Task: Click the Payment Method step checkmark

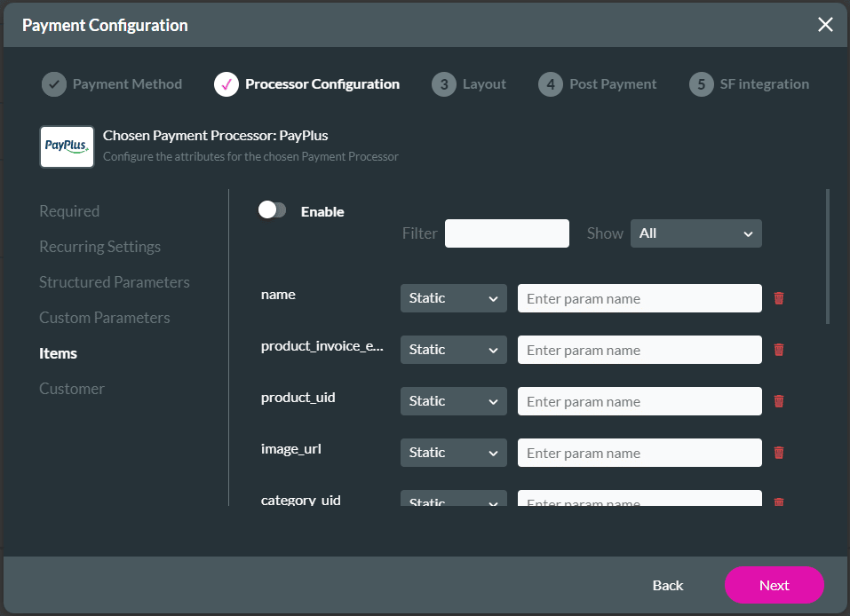Action: coord(54,84)
